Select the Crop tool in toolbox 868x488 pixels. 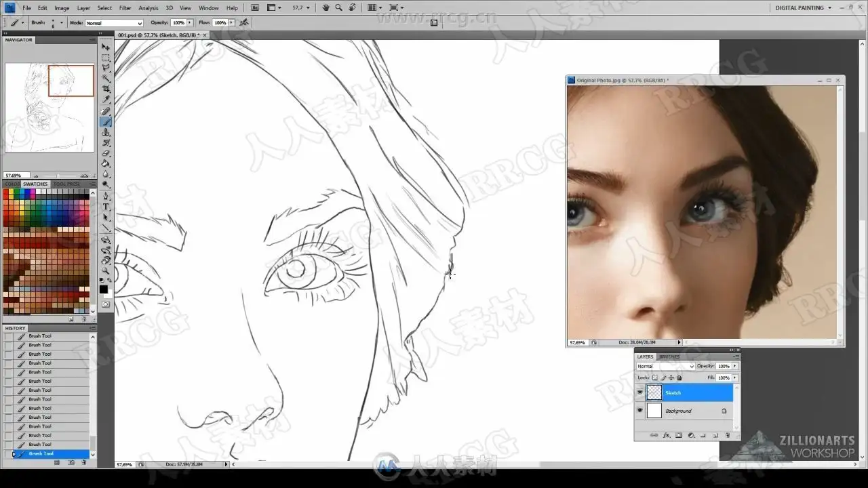(106, 89)
